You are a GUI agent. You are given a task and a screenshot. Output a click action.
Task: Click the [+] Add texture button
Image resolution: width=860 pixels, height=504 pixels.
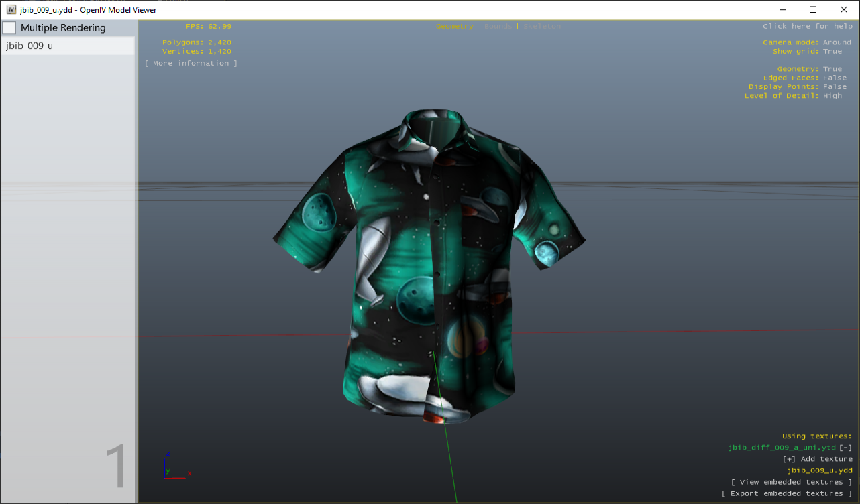(x=817, y=459)
